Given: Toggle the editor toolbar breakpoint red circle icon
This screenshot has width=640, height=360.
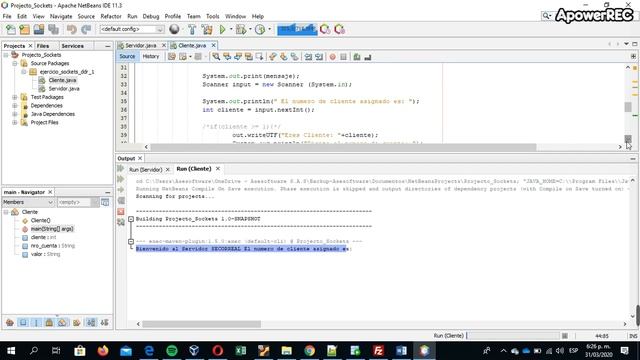Looking at the screenshot, I should pos(333,57).
